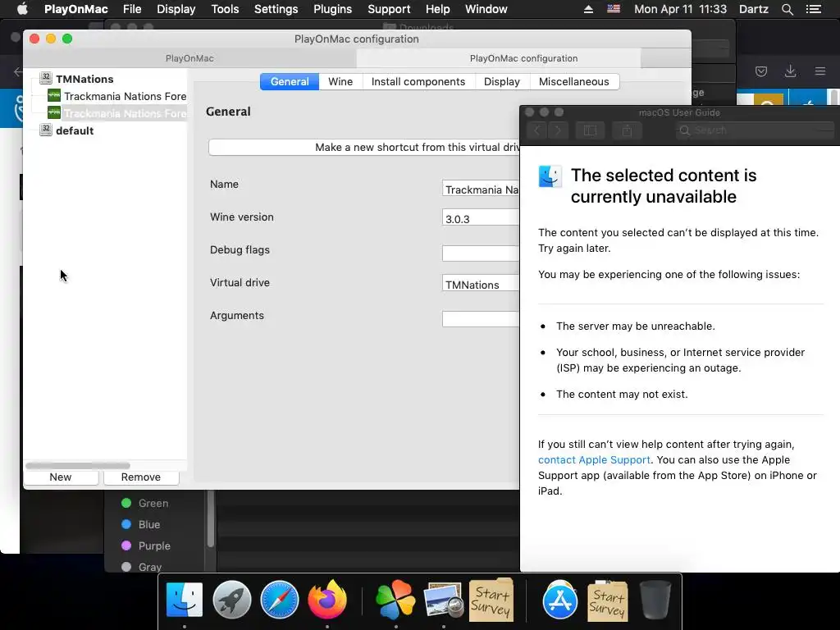Open the File menu
Viewport: 840px width, 630px height.
coord(132,9)
